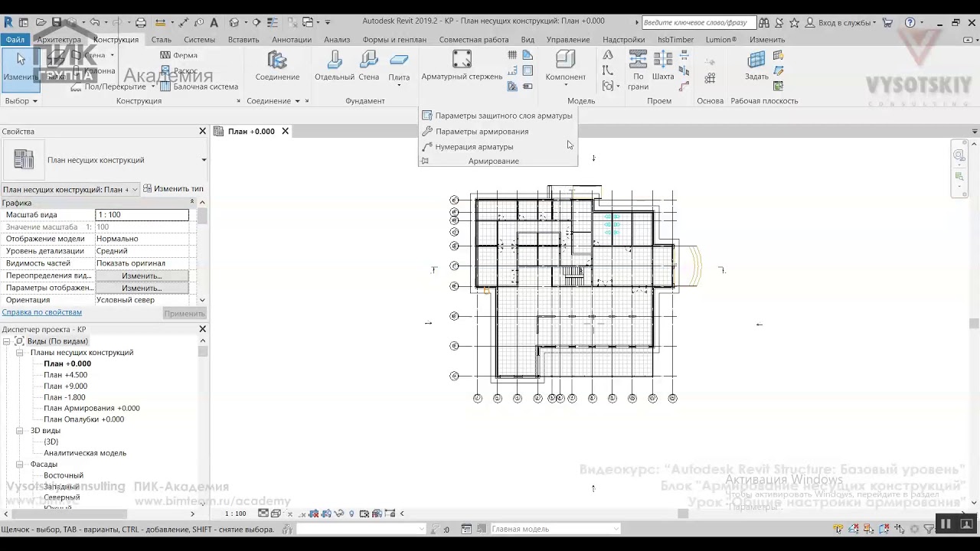Toggle select links in status bar
This screenshot has width=980, height=551.
point(838,529)
